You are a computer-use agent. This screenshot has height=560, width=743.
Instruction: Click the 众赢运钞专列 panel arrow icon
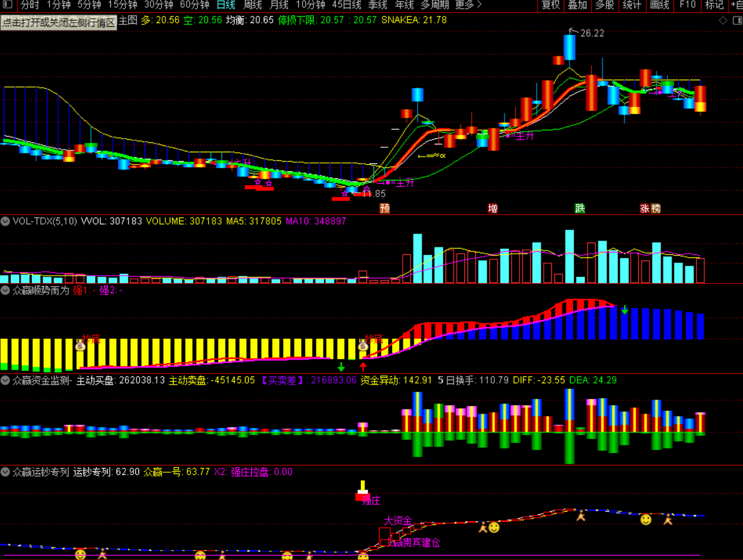pyautogui.click(x=6, y=472)
